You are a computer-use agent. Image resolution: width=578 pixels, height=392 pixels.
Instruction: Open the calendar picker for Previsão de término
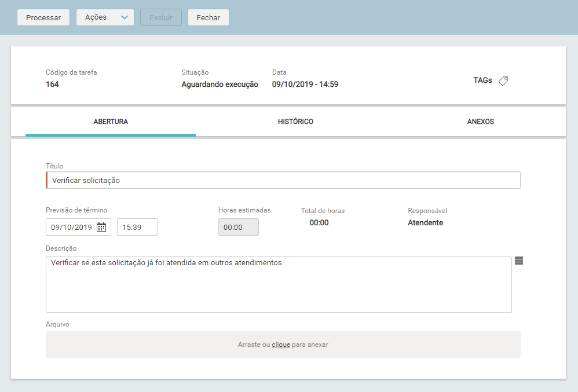pyautogui.click(x=101, y=228)
